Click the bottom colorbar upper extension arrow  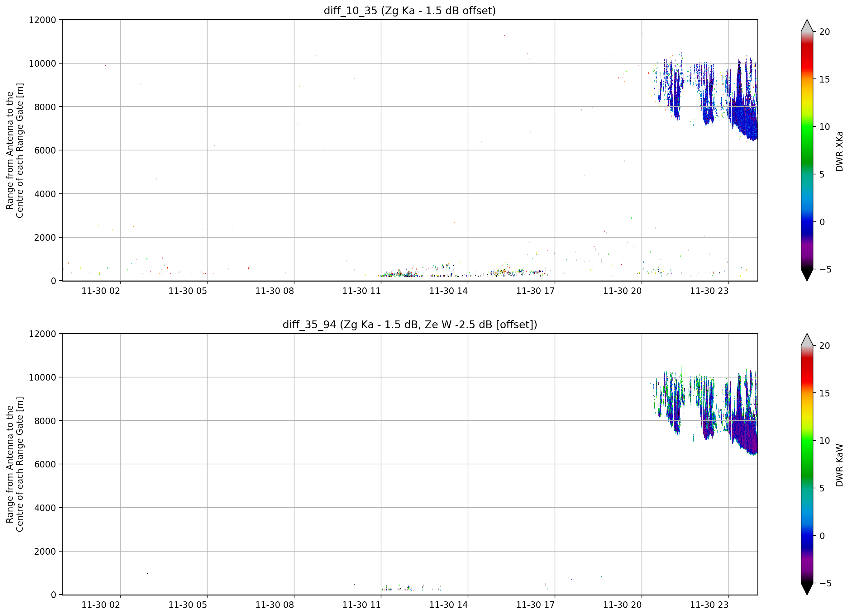pos(807,339)
